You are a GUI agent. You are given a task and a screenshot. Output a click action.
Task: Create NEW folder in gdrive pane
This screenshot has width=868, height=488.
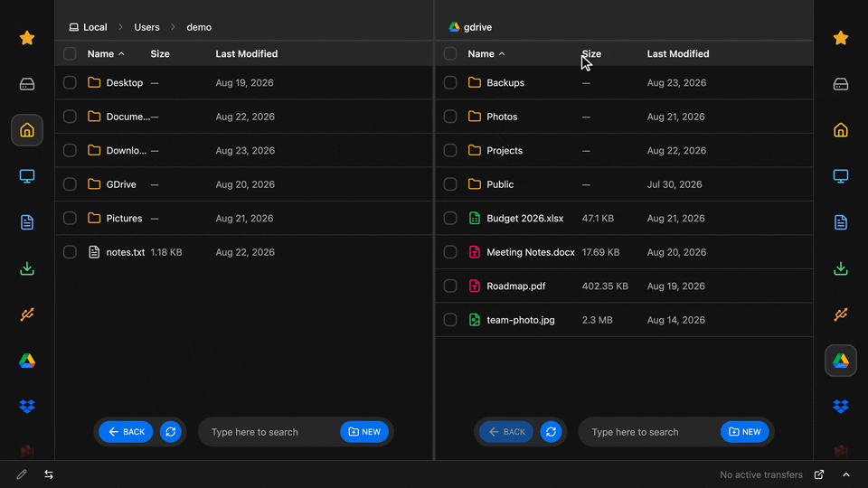(744, 432)
